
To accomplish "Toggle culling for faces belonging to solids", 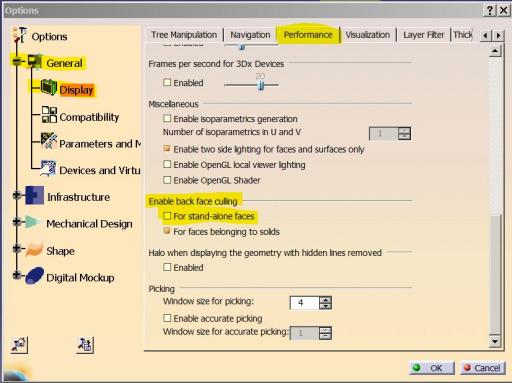I will 167,231.
